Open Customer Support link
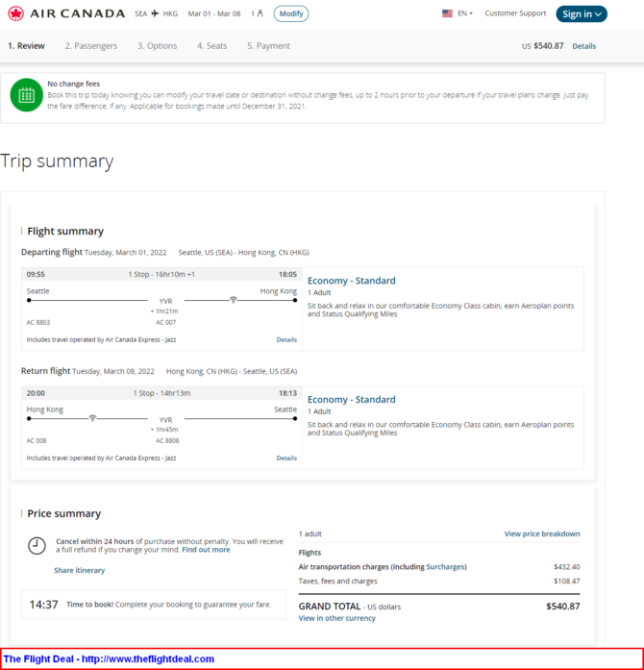644x670 pixels. [515, 13]
